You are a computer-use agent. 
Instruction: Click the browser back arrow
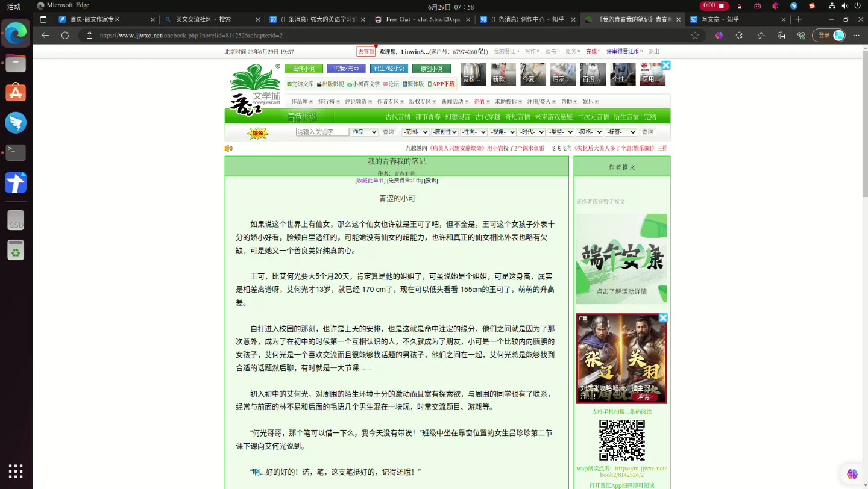tap(45, 35)
